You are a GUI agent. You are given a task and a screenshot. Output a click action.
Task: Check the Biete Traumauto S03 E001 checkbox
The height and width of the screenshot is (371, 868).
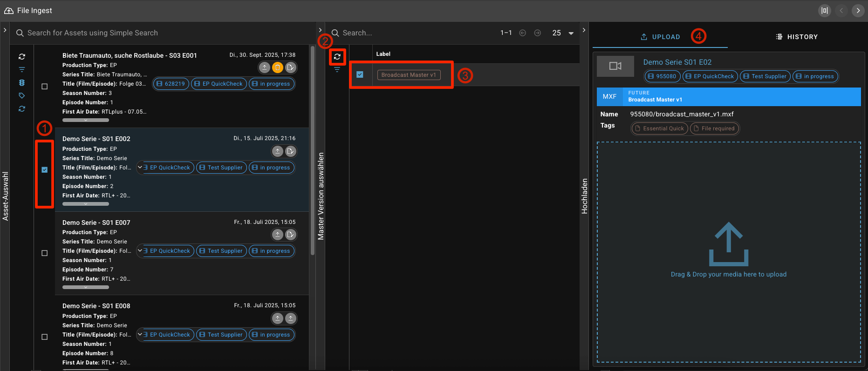pos(45,87)
